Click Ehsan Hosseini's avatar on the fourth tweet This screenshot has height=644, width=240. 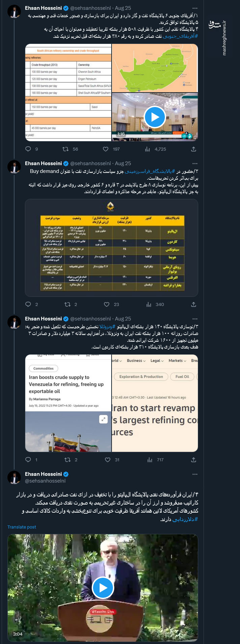tap(14, 478)
